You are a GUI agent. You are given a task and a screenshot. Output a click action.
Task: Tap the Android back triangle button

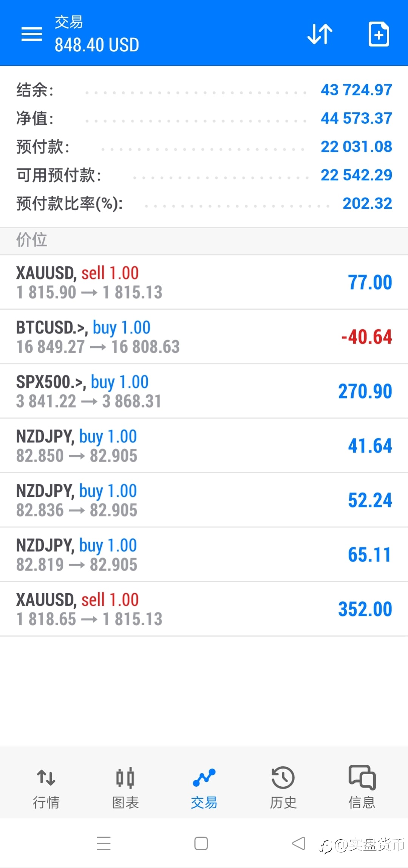tap(299, 843)
